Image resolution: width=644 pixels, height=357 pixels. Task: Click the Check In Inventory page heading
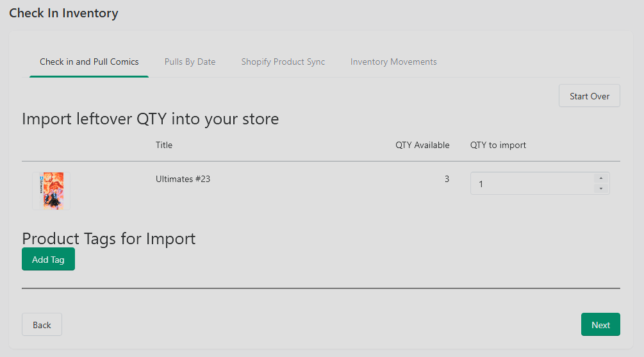[63, 13]
